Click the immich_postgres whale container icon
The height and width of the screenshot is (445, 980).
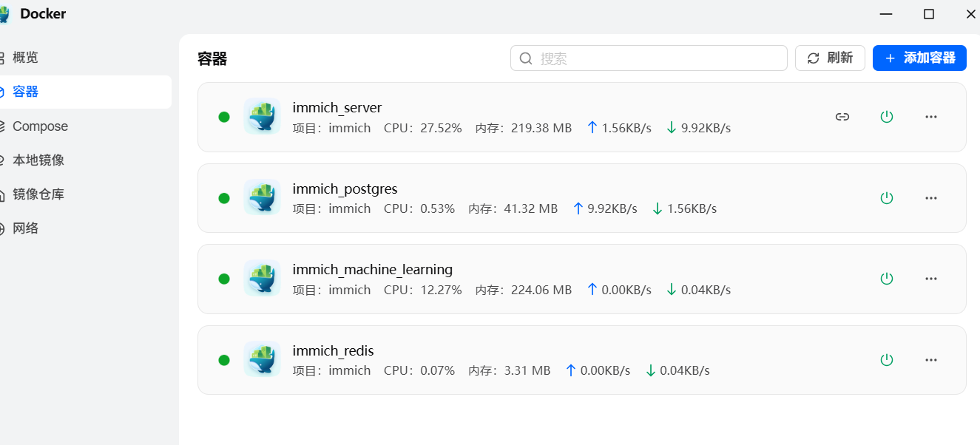tap(262, 198)
